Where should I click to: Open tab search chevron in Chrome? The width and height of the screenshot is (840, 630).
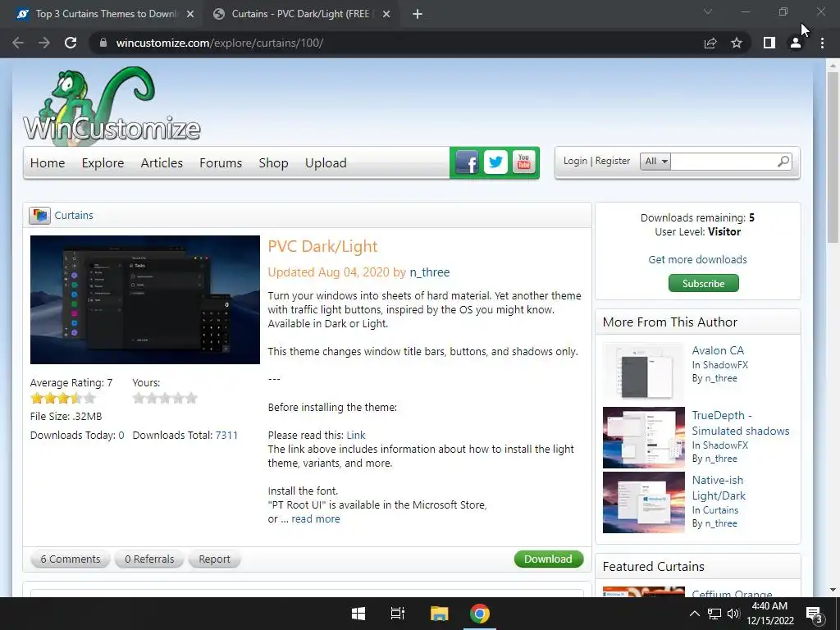pyautogui.click(x=708, y=11)
